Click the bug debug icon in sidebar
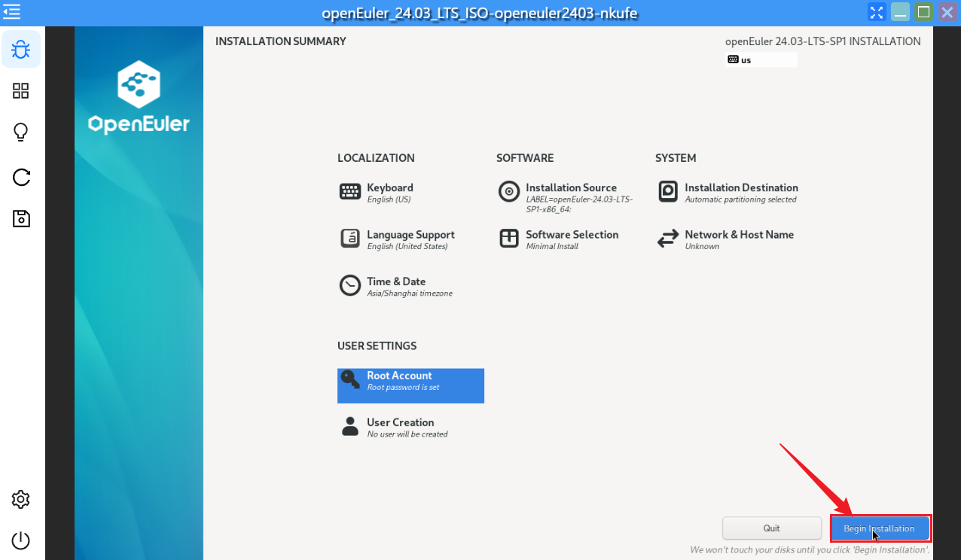The image size is (961, 560). click(x=21, y=50)
